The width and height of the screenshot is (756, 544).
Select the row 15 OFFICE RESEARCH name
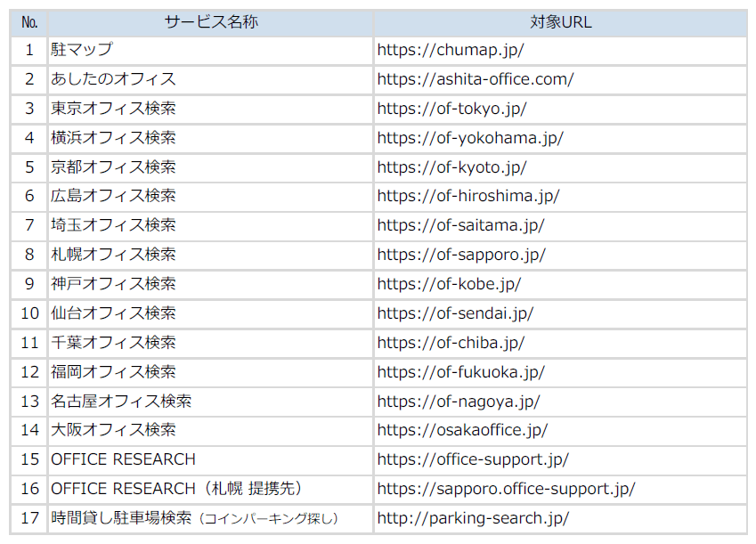123,459
